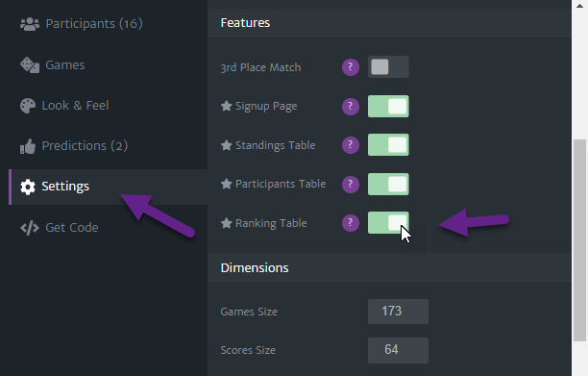This screenshot has height=376, width=588.
Task: Click the Games dice icon
Action: (x=30, y=65)
